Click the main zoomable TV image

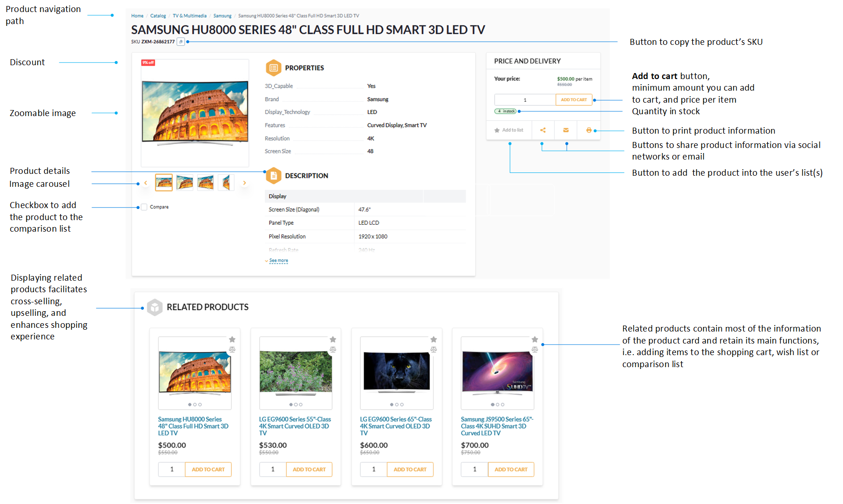pyautogui.click(x=195, y=113)
